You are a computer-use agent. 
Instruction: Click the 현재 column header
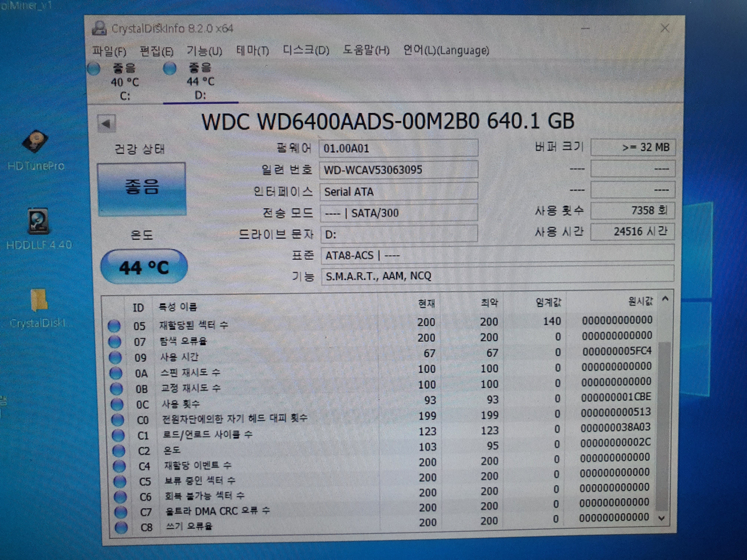coord(426,304)
